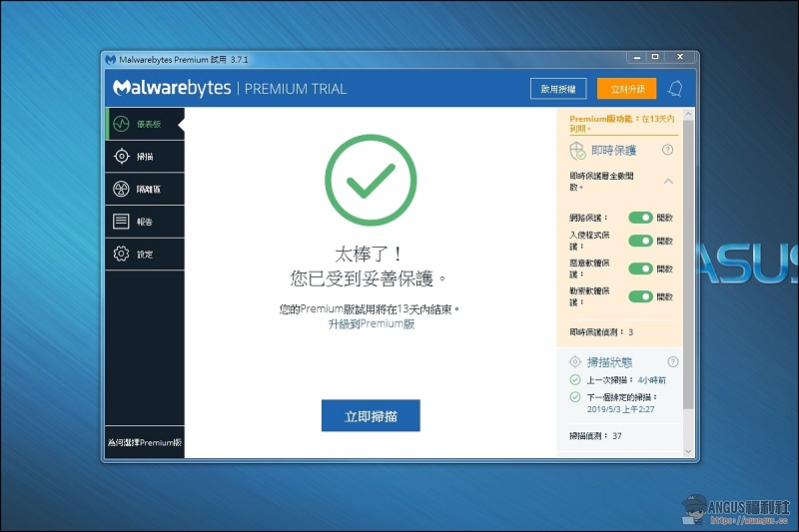The height and width of the screenshot is (532, 799).
Task: Toggle the 入侵程式保護 exploit protection switch
Action: coord(639,241)
